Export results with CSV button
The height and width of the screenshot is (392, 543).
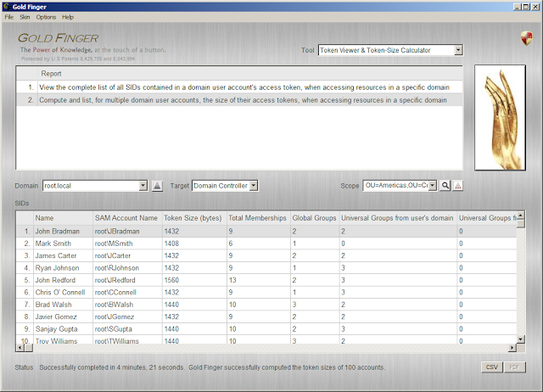pyautogui.click(x=492, y=367)
